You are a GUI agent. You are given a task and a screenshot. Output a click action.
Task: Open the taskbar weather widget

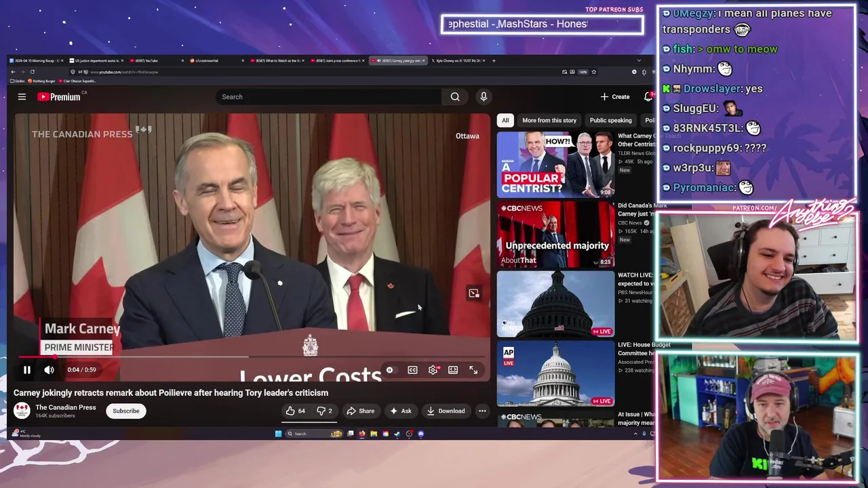coord(27,434)
